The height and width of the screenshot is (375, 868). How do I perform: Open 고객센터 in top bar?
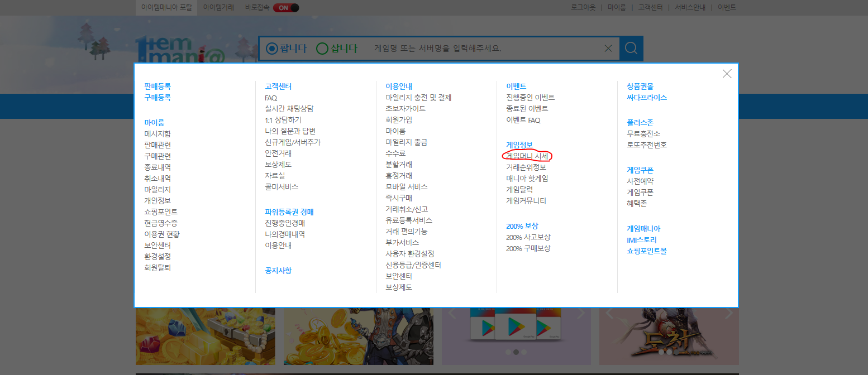(650, 8)
